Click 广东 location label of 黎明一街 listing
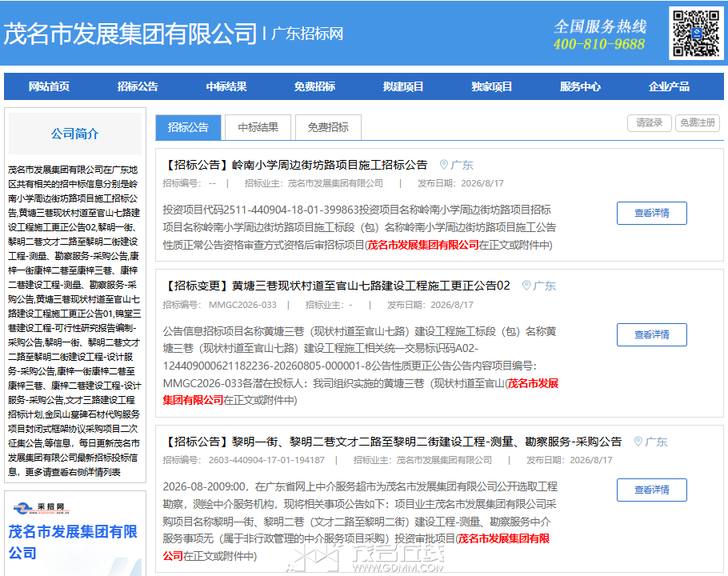The height and width of the screenshot is (576, 728). pyautogui.click(x=657, y=442)
